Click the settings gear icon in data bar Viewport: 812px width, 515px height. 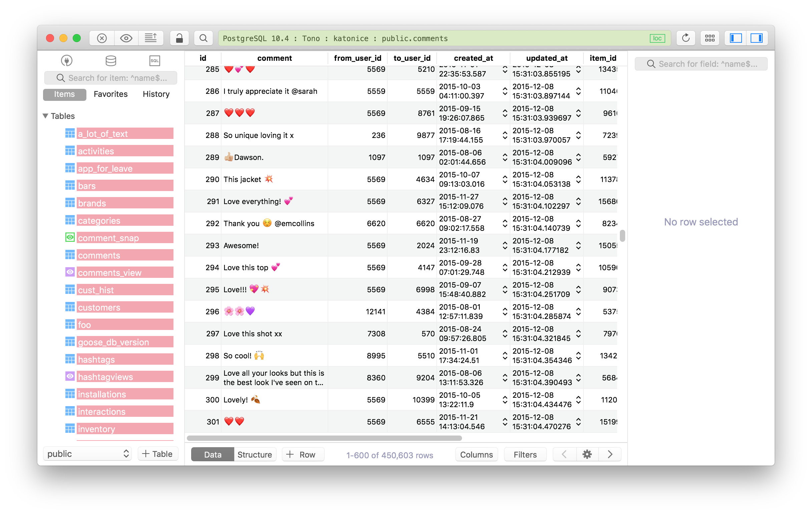(587, 455)
